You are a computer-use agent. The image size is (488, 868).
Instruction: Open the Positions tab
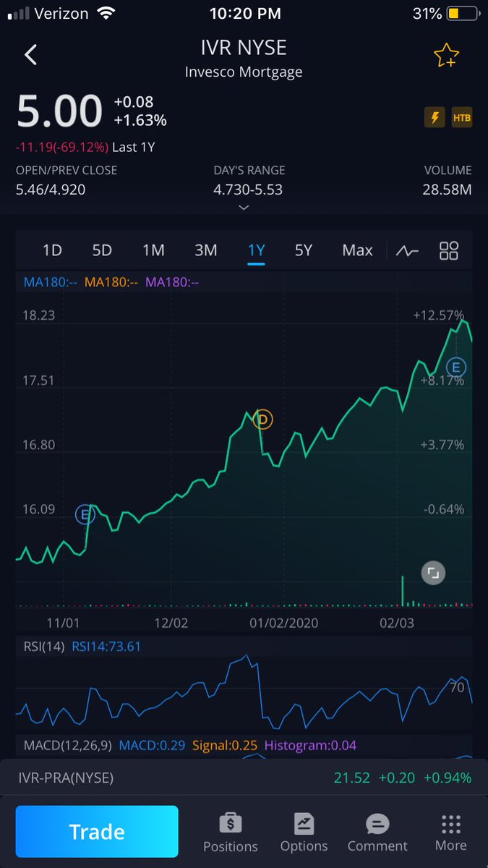(231, 833)
